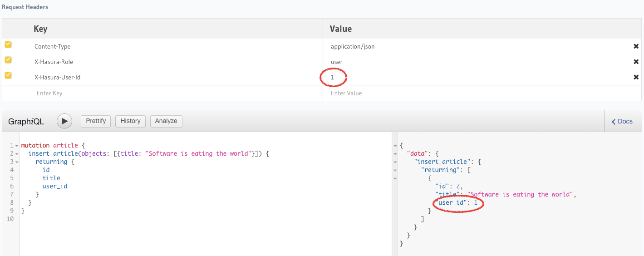
Task: Disable the Content-Type header checkbox
Action: click(x=8, y=44)
